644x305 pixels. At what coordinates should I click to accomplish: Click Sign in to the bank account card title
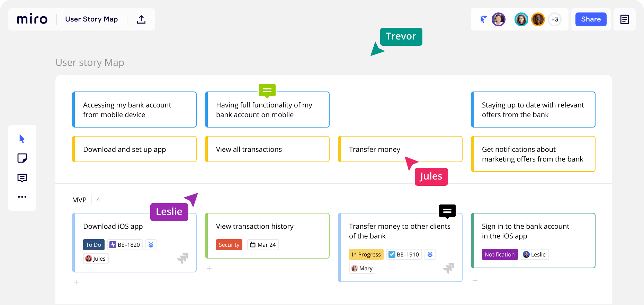[526, 231]
